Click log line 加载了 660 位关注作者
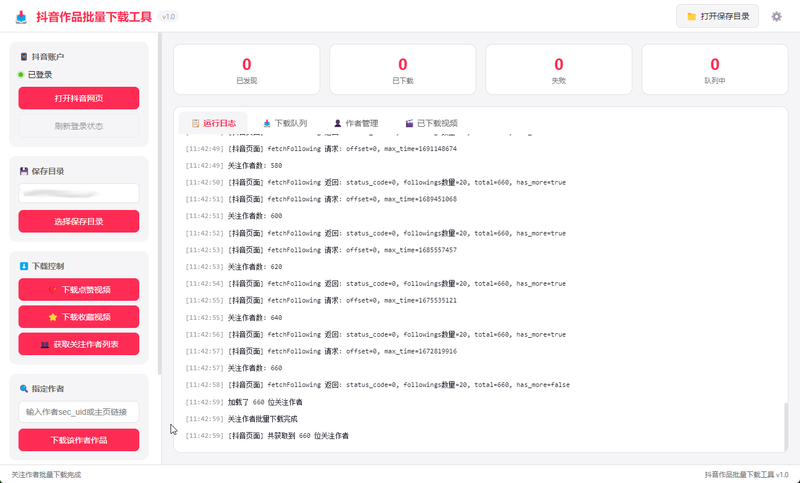 tap(244, 402)
